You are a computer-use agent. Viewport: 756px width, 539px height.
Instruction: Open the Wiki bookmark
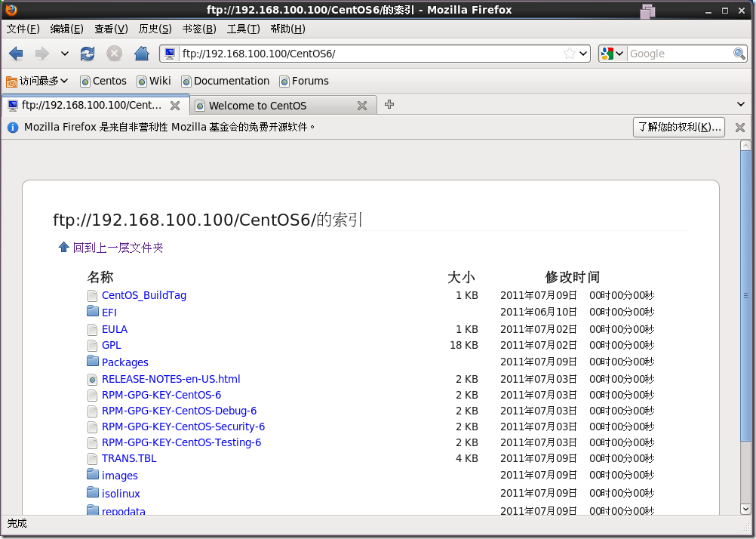[x=154, y=81]
